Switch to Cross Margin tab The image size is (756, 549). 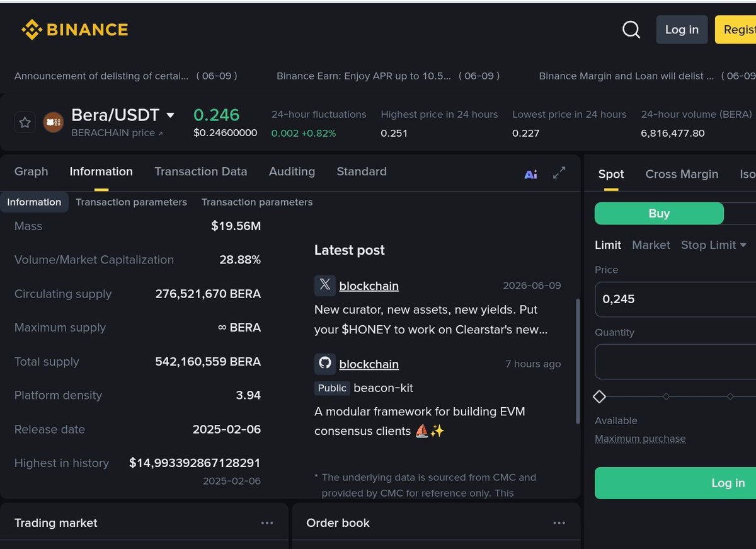682,174
